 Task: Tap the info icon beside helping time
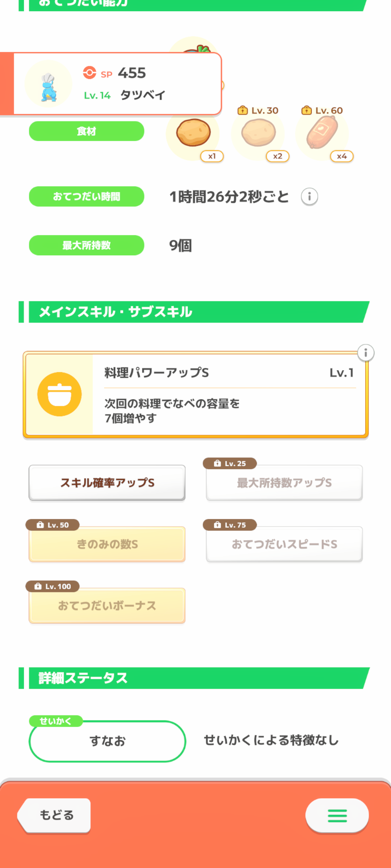pyautogui.click(x=309, y=197)
